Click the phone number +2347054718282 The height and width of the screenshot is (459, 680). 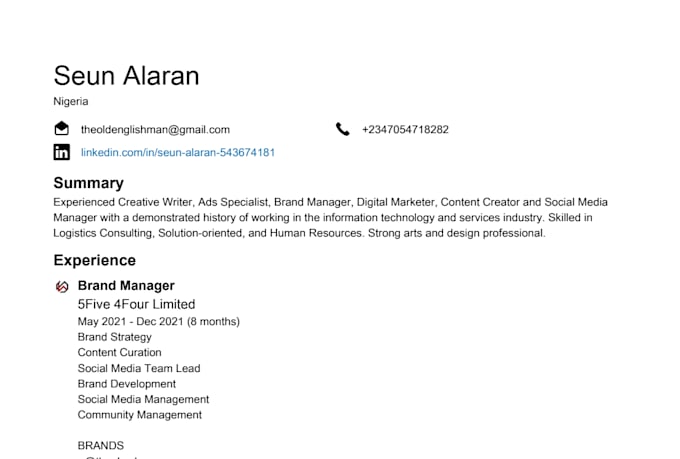[405, 129]
